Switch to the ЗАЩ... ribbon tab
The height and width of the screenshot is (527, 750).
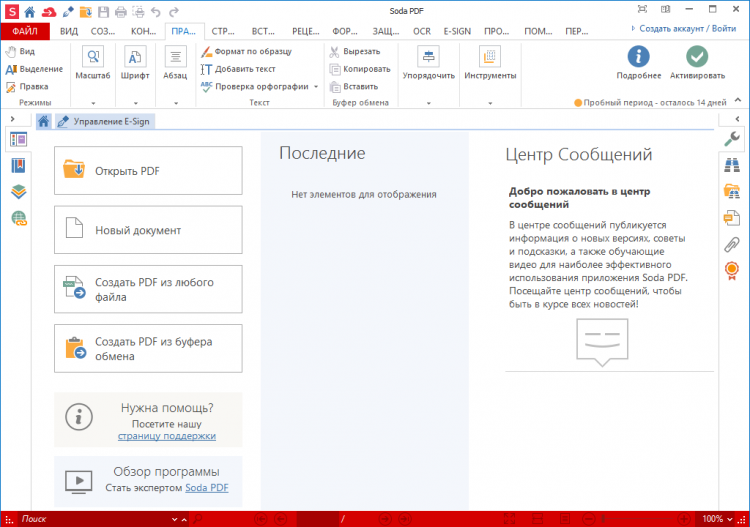pyautogui.click(x=386, y=31)
